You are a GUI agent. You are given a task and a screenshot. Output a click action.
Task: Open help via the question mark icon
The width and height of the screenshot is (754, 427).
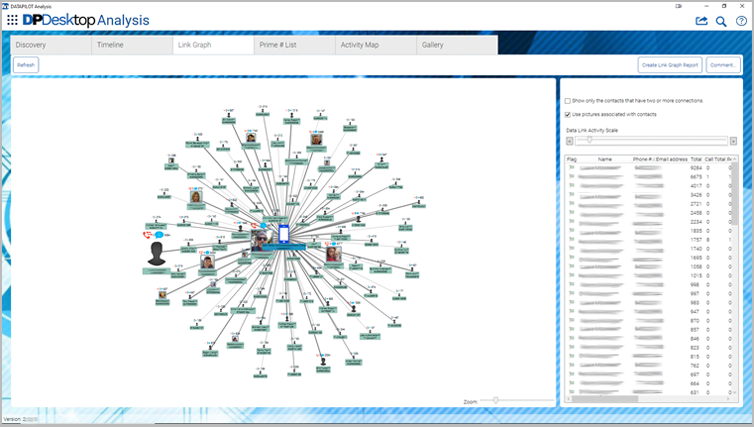[x=741, y=20]
